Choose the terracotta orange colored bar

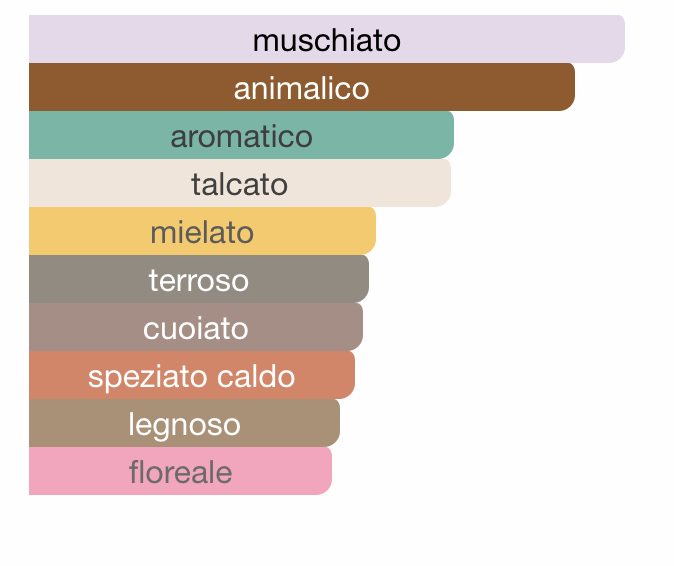192,375
